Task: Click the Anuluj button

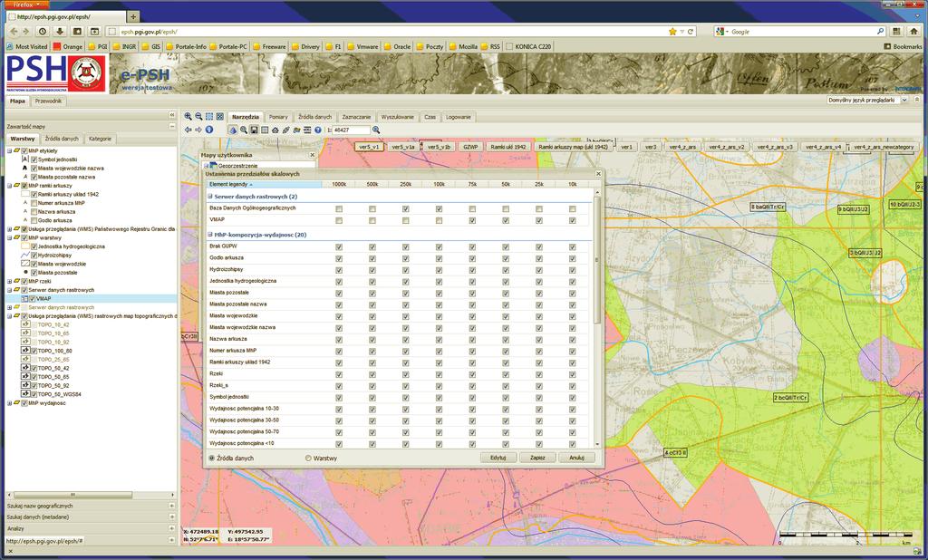Action: tap(577, 458)
